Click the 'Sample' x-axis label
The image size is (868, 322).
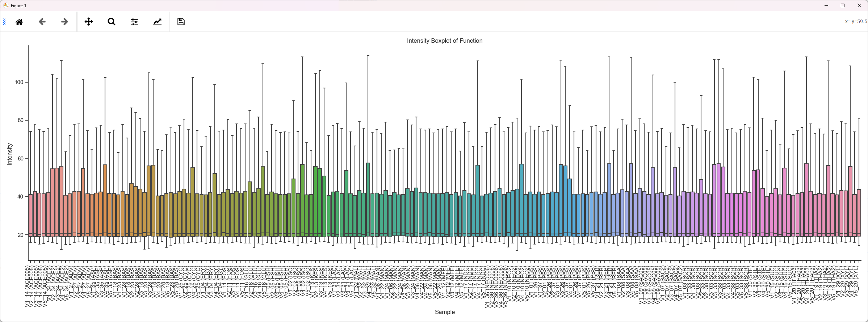point(445,312)
